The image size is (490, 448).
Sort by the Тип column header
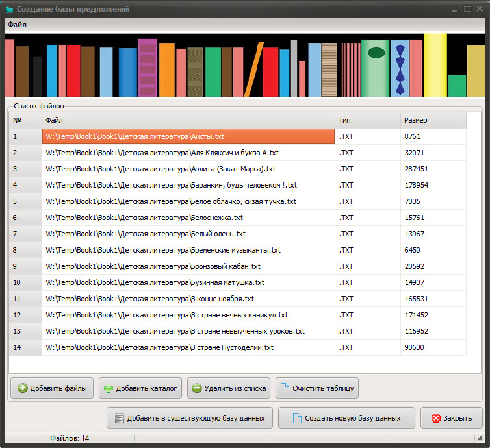pyautogui.click(x=368, y=120)
